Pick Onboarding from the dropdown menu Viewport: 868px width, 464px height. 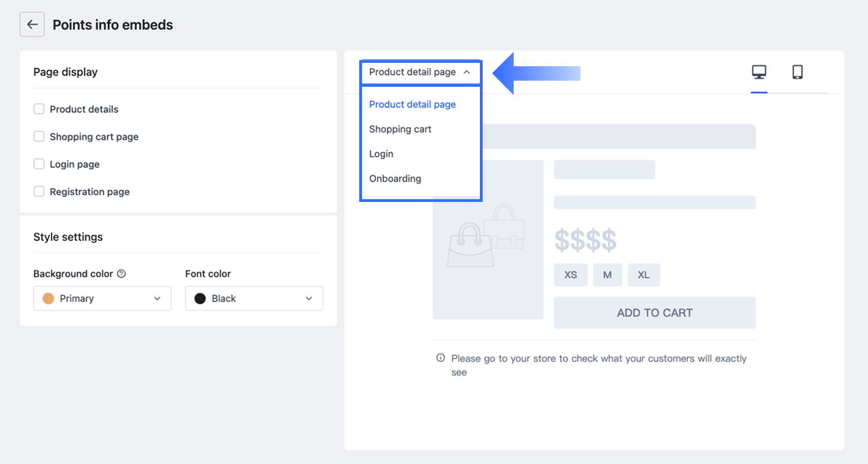pyautogui.click(x=395, y=179)
